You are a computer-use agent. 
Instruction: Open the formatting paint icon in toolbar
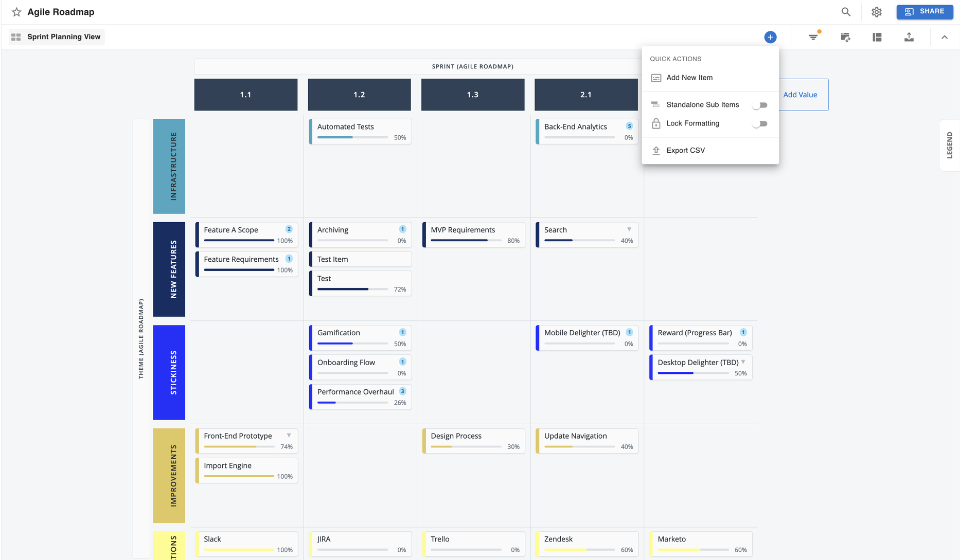845,37
